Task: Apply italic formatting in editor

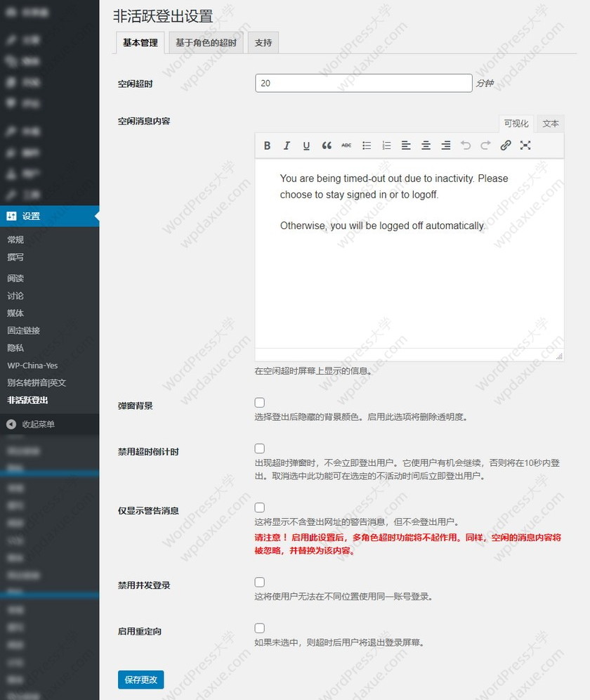Action: pyautogui.click(x=287, y=145)
